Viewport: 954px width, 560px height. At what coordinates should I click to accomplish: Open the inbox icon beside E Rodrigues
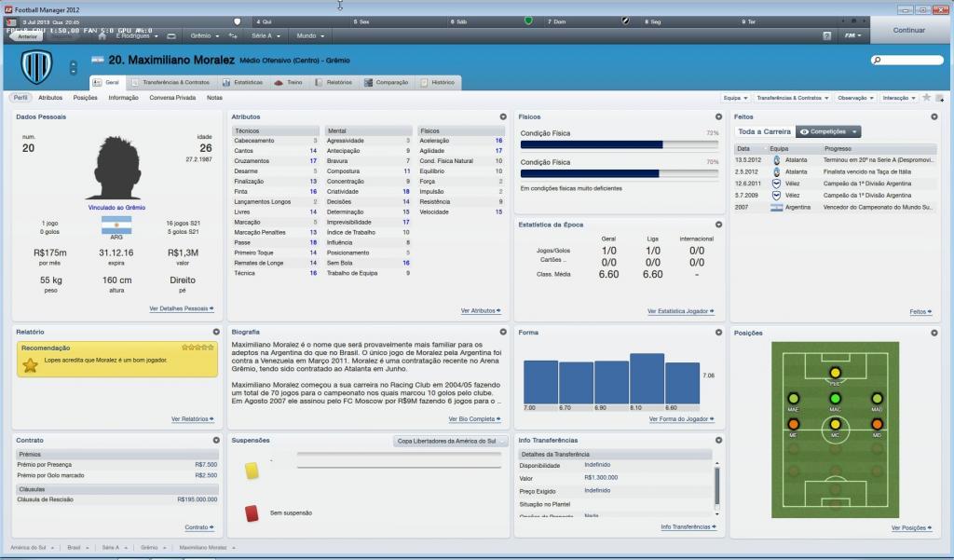point(171,36)
